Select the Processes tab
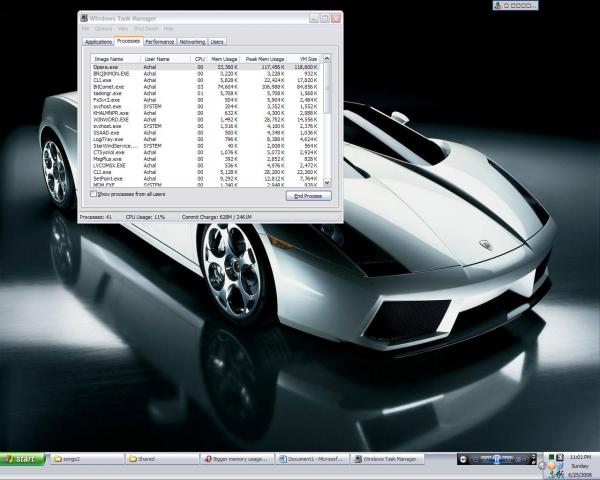Image resolution: width=600 pixels, height=480 pixels. 128,41
